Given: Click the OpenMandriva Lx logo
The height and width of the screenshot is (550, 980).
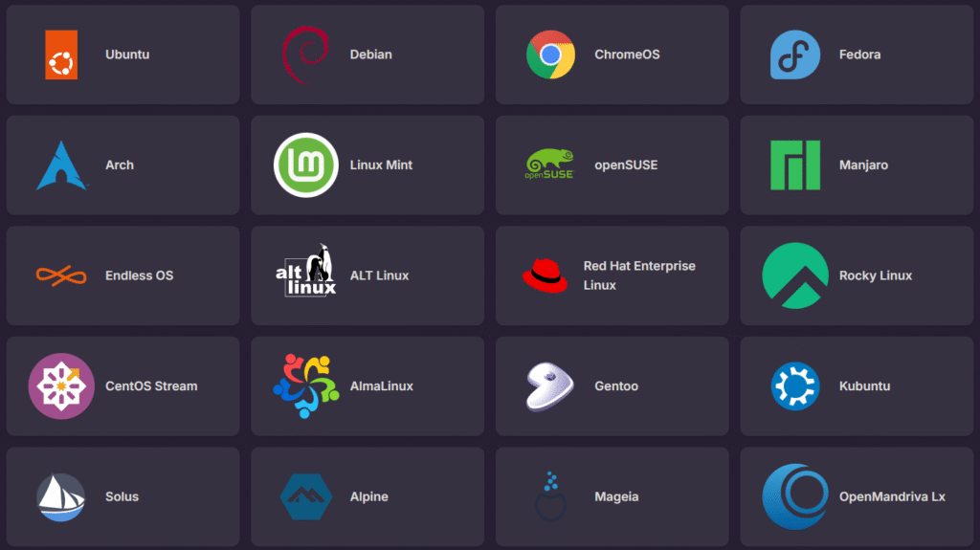Looking at the screenshot, I should click(x=795, y=496).
